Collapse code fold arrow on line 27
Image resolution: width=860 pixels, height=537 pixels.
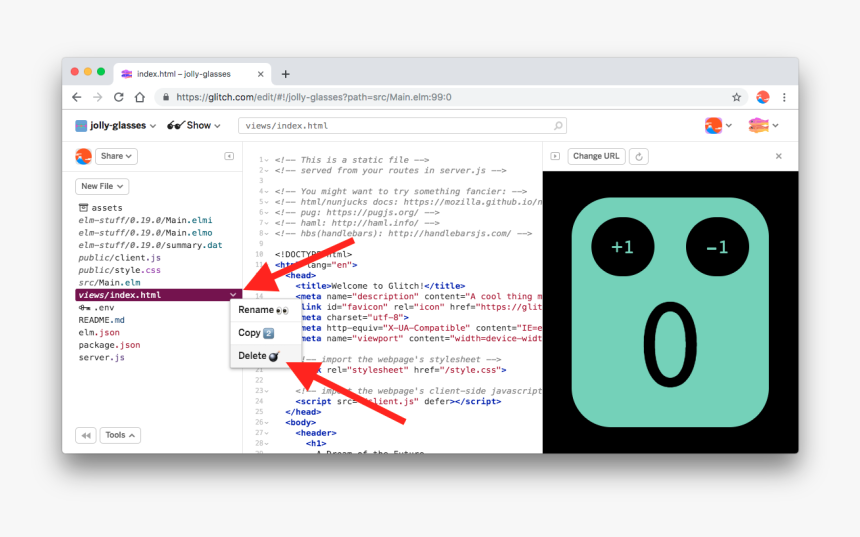(267, 433)
